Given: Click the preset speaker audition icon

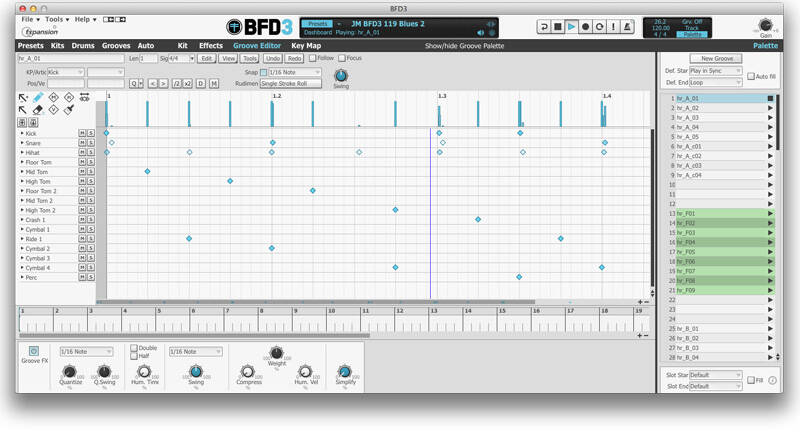Looking at the screenshot, I should click(x=480, y=33).
